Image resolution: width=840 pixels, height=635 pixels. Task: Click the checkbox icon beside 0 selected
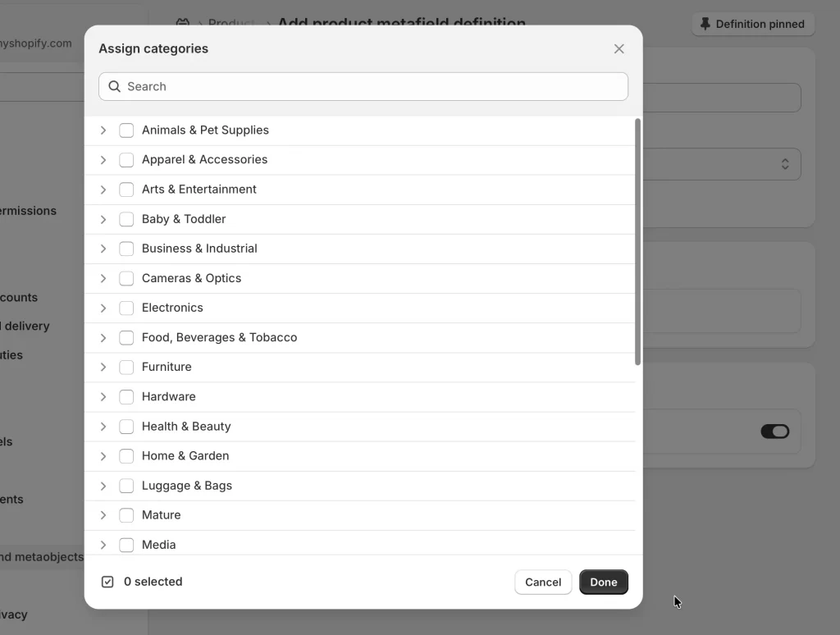[x=107, y=581]
